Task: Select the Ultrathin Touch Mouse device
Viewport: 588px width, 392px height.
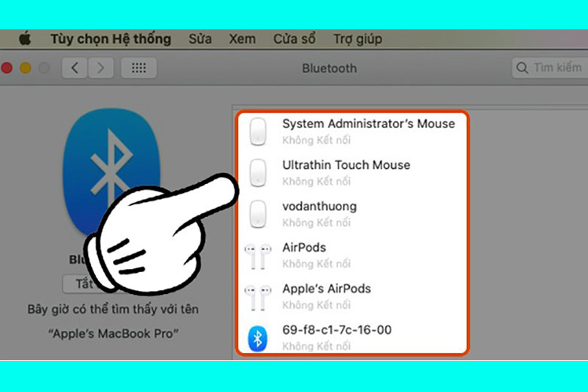Action: coord(353,173)
